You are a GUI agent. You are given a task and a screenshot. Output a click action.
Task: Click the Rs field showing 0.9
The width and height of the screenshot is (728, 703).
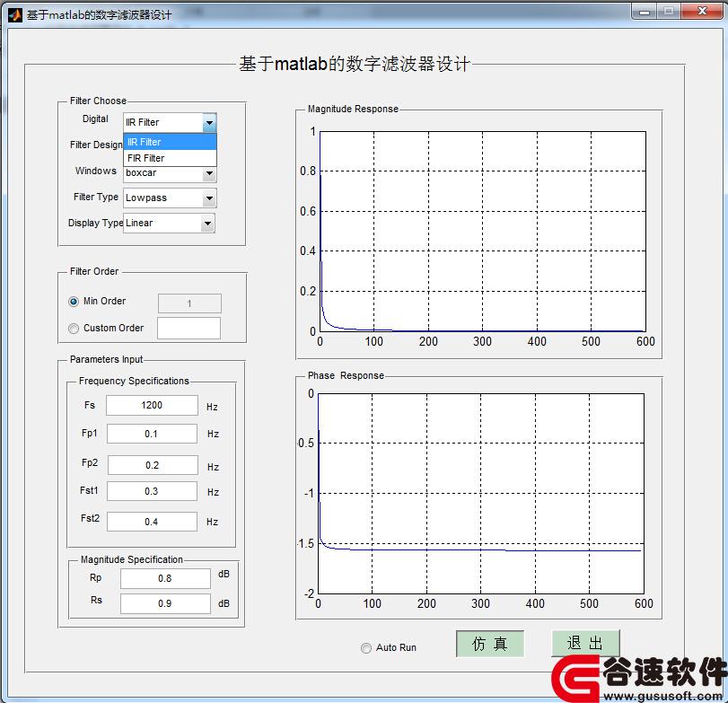[x=165, y=603]
